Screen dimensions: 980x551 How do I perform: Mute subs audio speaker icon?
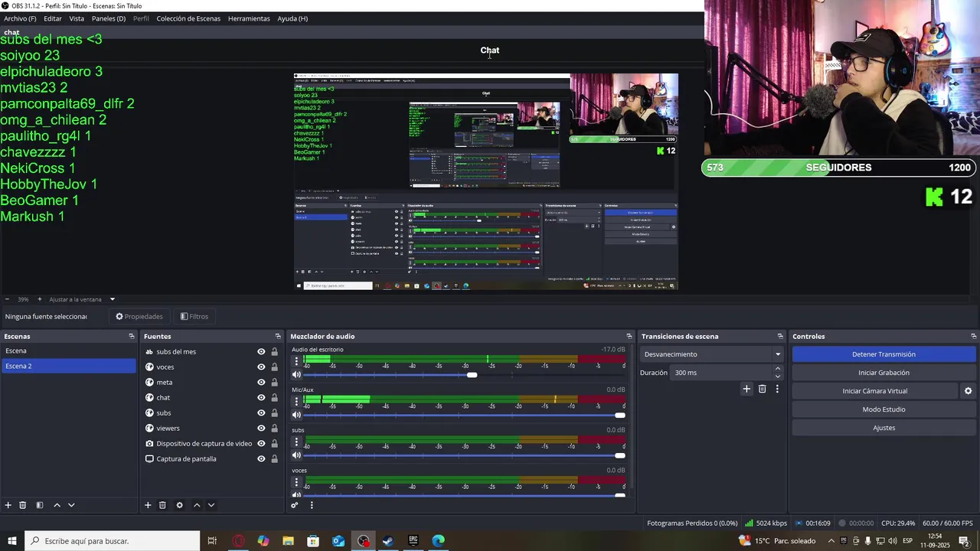click(x=296, y=455)
